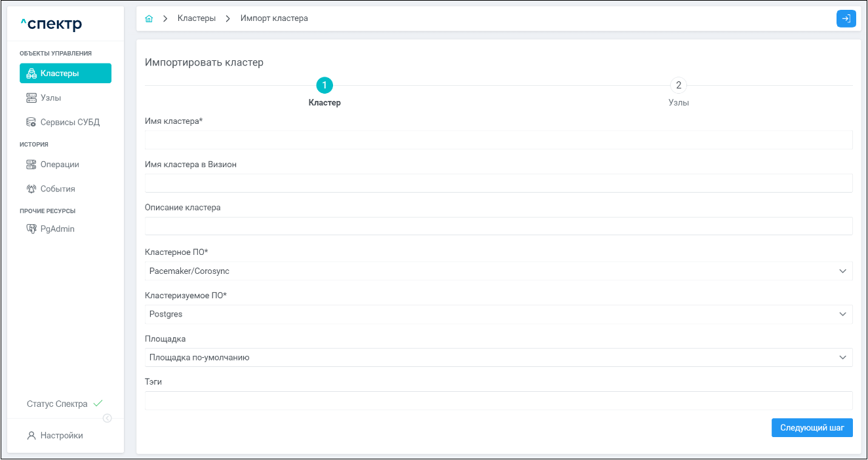Open the Площадка dropdown
The height and width of the screenshot is (460, 868).
[x=498, y=358]
